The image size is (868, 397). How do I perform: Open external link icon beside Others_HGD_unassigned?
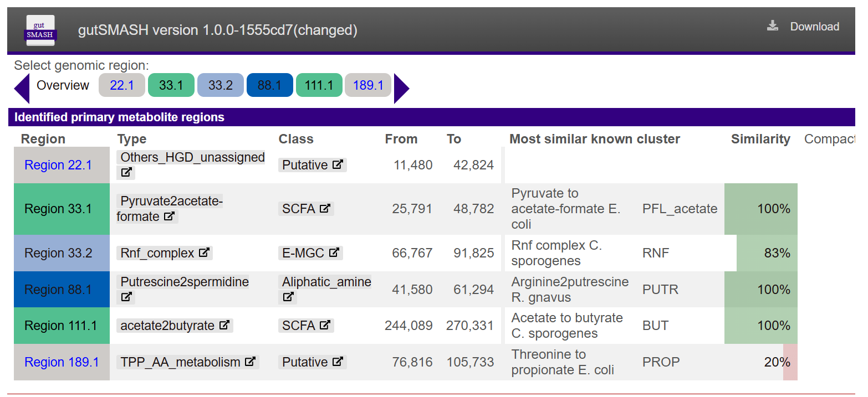click(x=127, y=172)
